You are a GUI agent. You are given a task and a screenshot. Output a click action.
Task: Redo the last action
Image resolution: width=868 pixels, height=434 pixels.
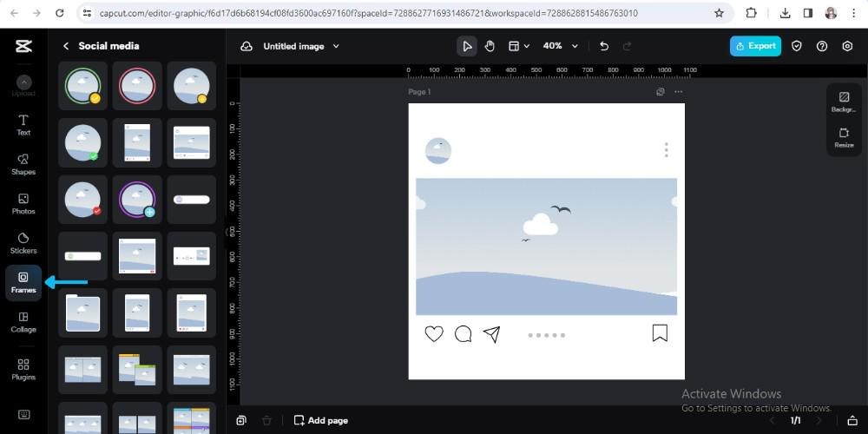(x=627, y=47)
